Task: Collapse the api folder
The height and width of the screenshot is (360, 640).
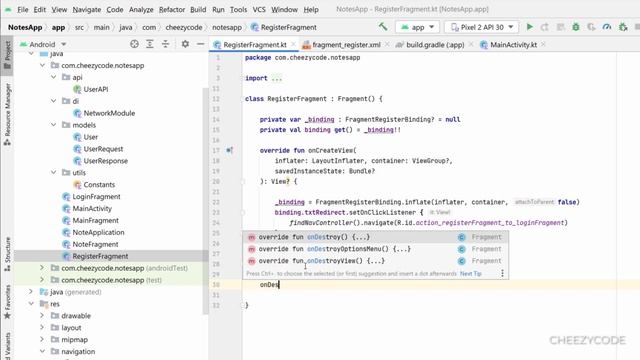Action: coord(53,77)
